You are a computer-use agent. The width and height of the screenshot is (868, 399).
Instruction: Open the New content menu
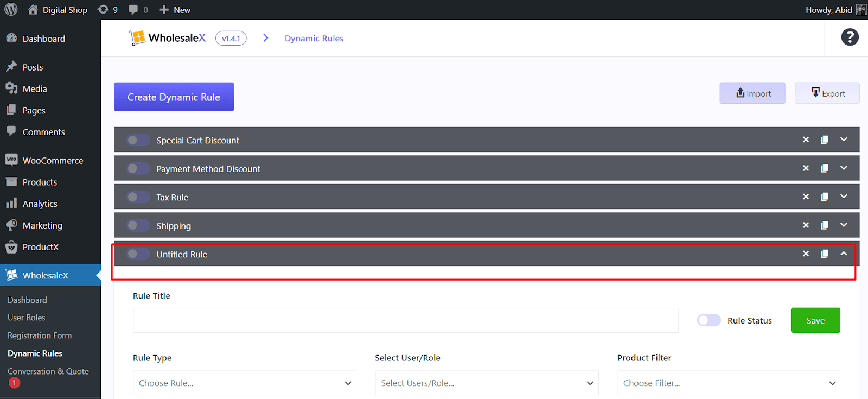click(x=175, y=10)
